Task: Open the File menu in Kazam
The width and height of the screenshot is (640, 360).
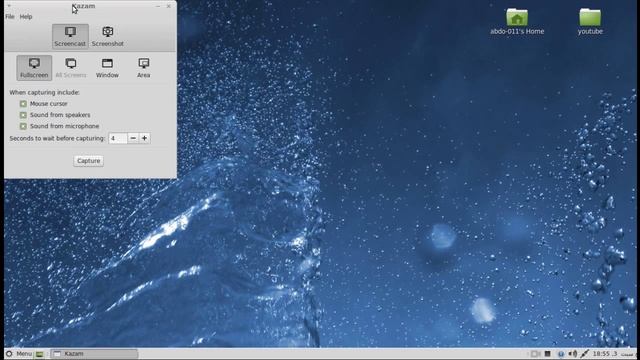Action: click(10, 17)
